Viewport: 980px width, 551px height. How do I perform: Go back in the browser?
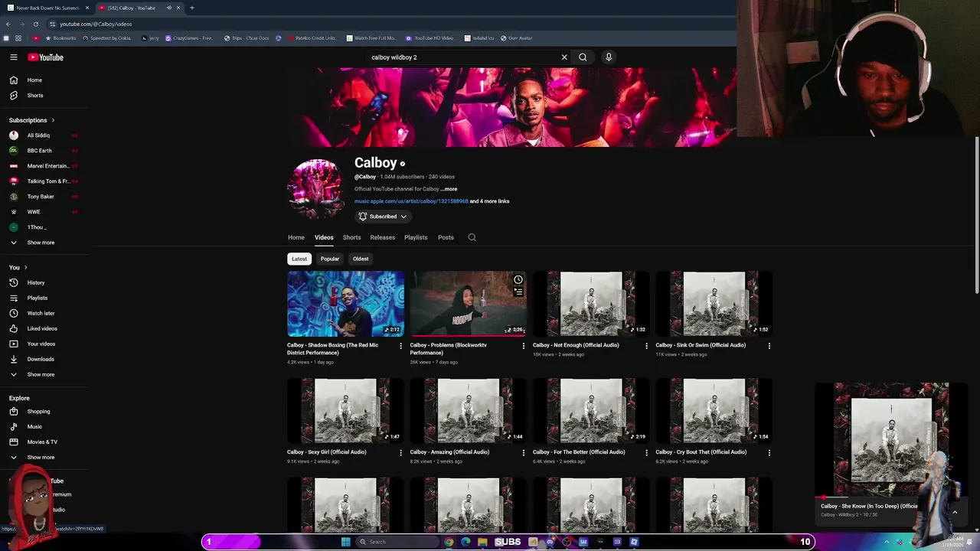click(x=8, y=24)
